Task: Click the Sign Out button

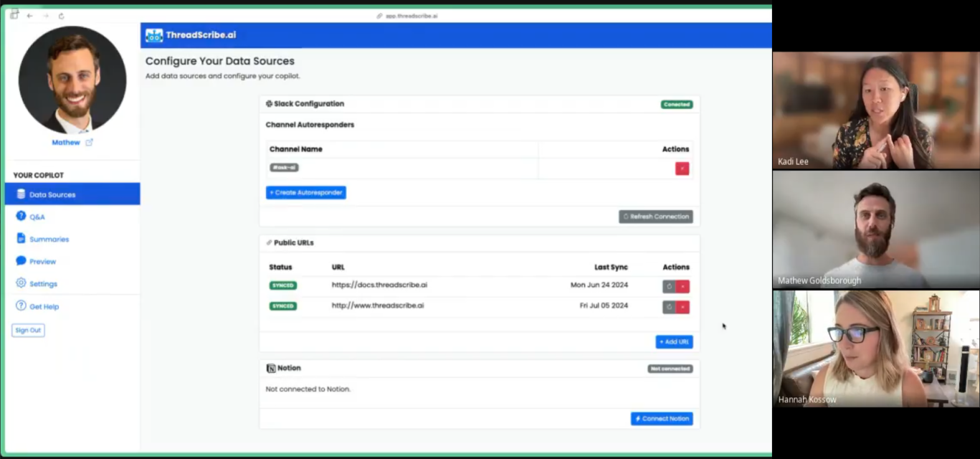Action: click(28, 330)
